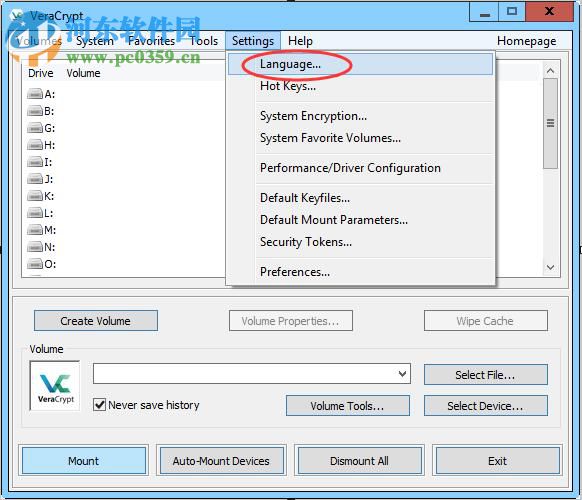Screen dimensions: 582x500
Task: Click Volume Tools... button
Action: 348,406
